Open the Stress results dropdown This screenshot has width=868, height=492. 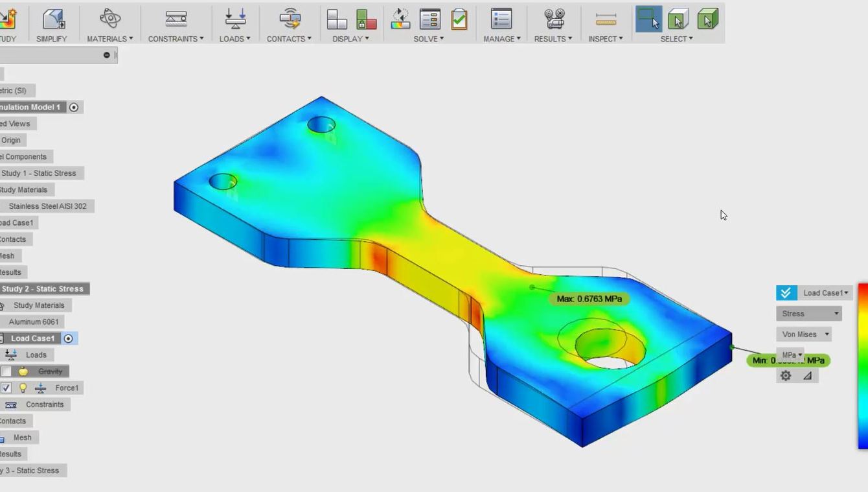[x=808, y=313]
